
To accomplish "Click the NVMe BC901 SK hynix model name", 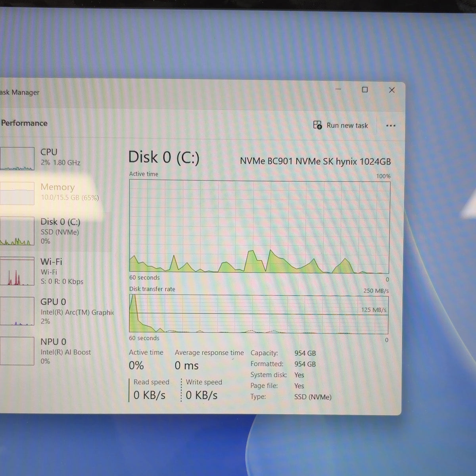I will pos(315,161).
